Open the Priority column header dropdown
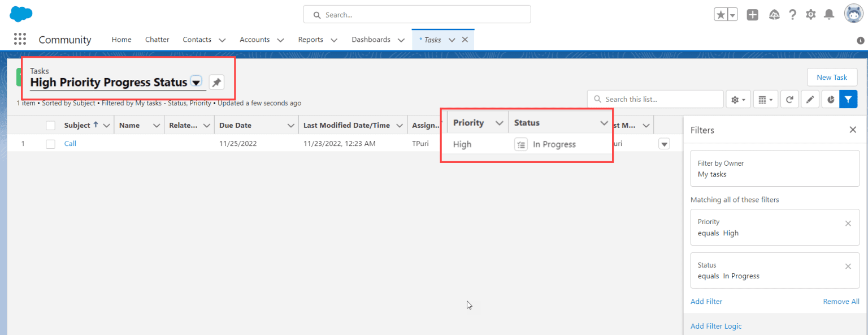This screenshot has width=868, height=335. pos(500,122)
